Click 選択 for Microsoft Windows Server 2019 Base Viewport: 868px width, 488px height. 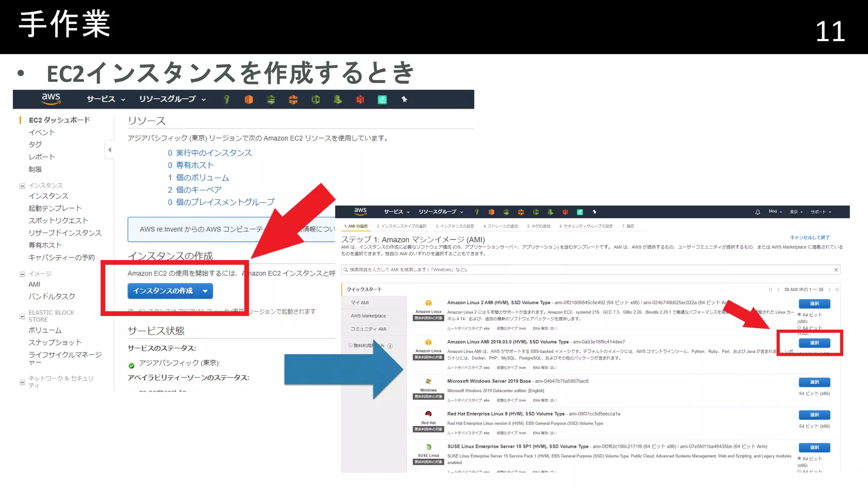coord(814,382)
